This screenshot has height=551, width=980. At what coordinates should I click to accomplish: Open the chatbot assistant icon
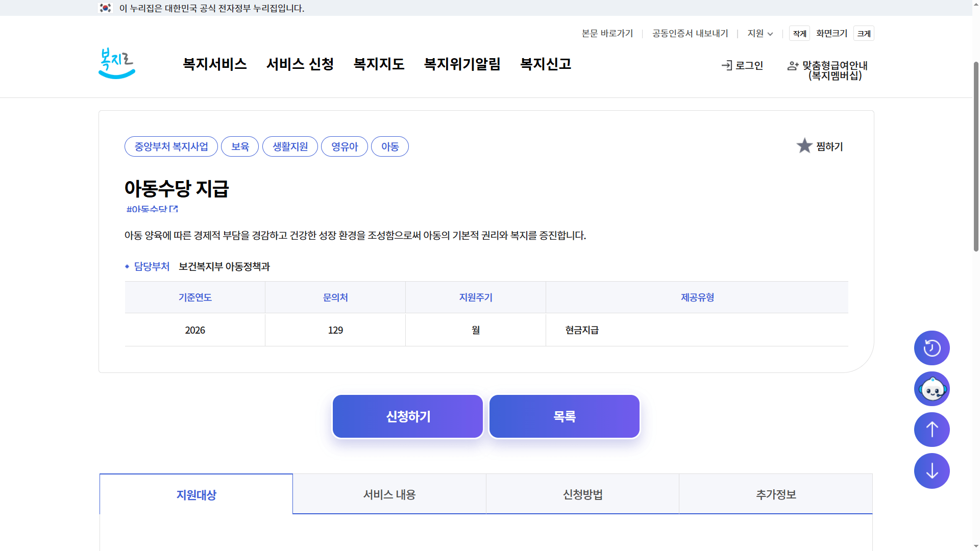pos(932,388)
